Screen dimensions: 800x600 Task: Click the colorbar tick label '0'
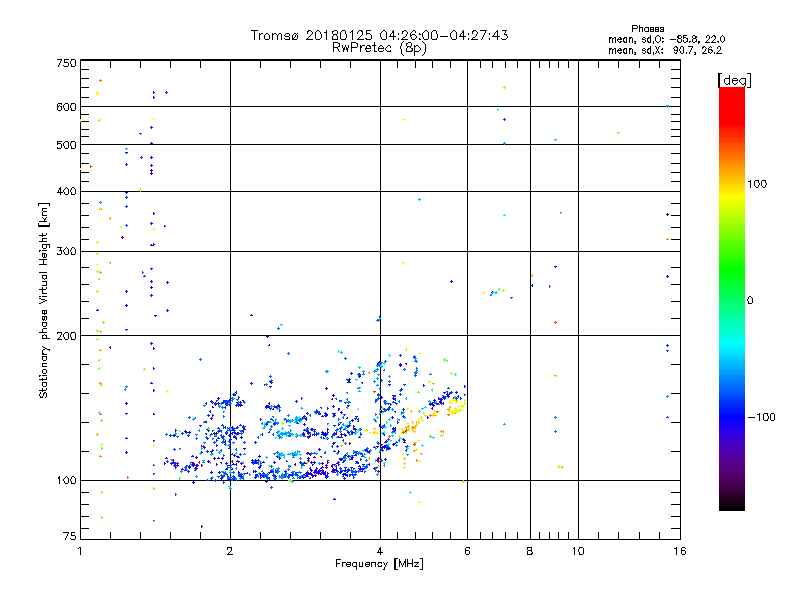pos(750,301)
